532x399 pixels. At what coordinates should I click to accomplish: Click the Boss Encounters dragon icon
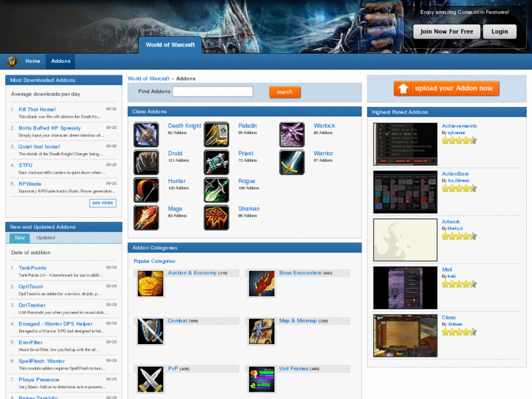(x=261, y=284)
